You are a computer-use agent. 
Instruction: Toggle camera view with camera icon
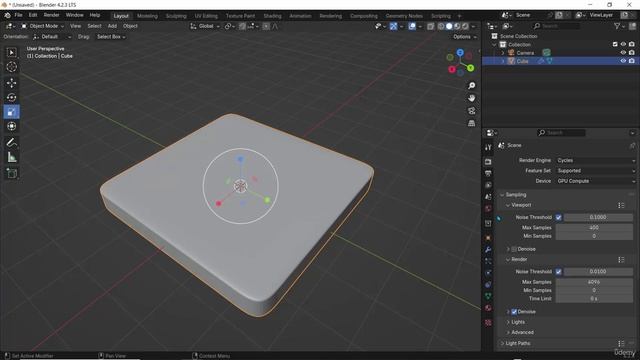[x=471, y=111]
